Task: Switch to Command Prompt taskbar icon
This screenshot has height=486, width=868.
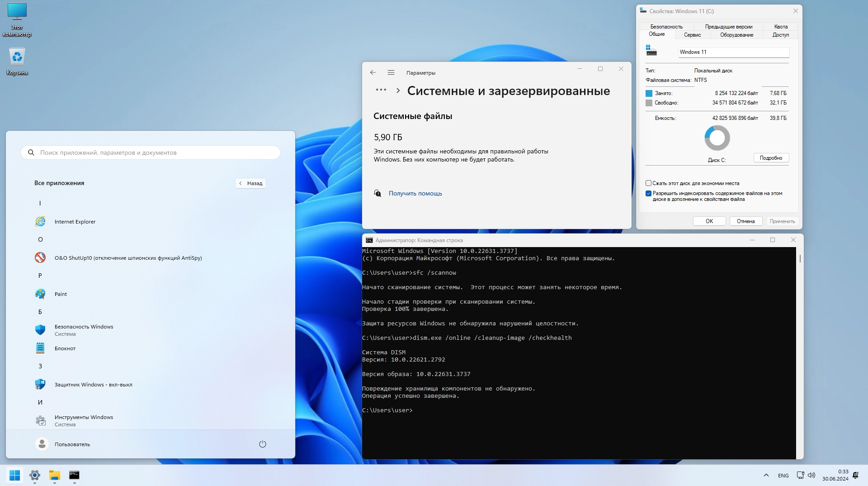Action: [74, 475]
